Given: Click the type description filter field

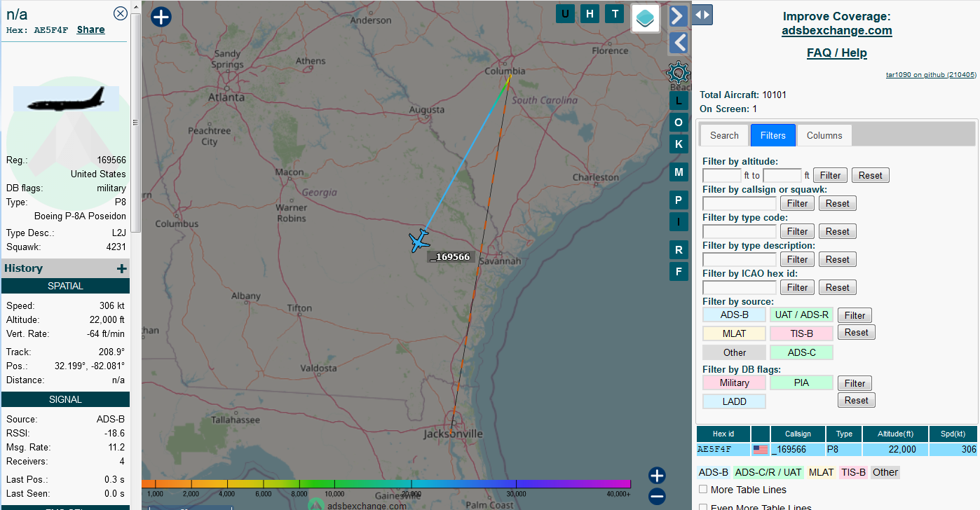Looking at the screenshot, I should tap(740, 259).
